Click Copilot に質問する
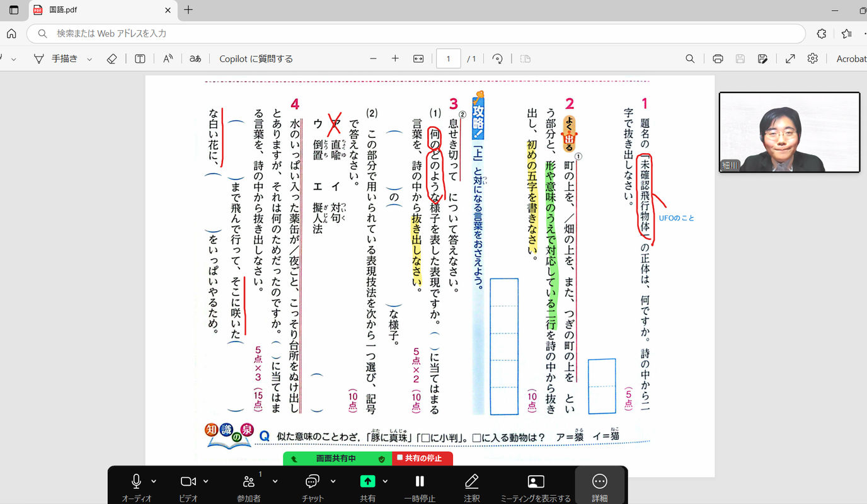 (256, 59)
